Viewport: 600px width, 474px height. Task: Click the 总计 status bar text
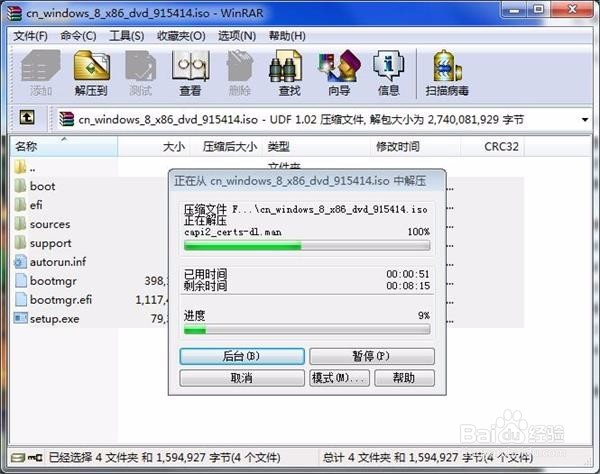pyautogui.click(x=428, y=458)
